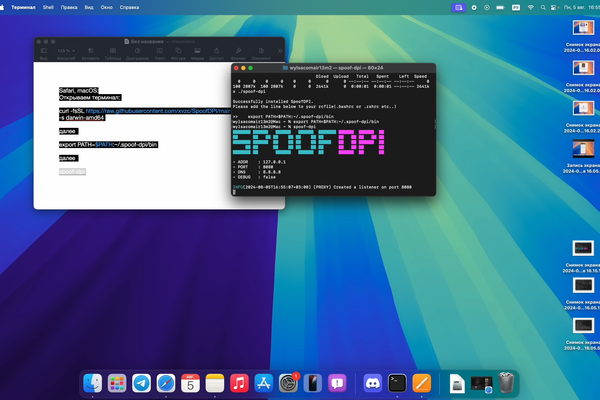Open the Pages app in the Dock

pos(422,383)
